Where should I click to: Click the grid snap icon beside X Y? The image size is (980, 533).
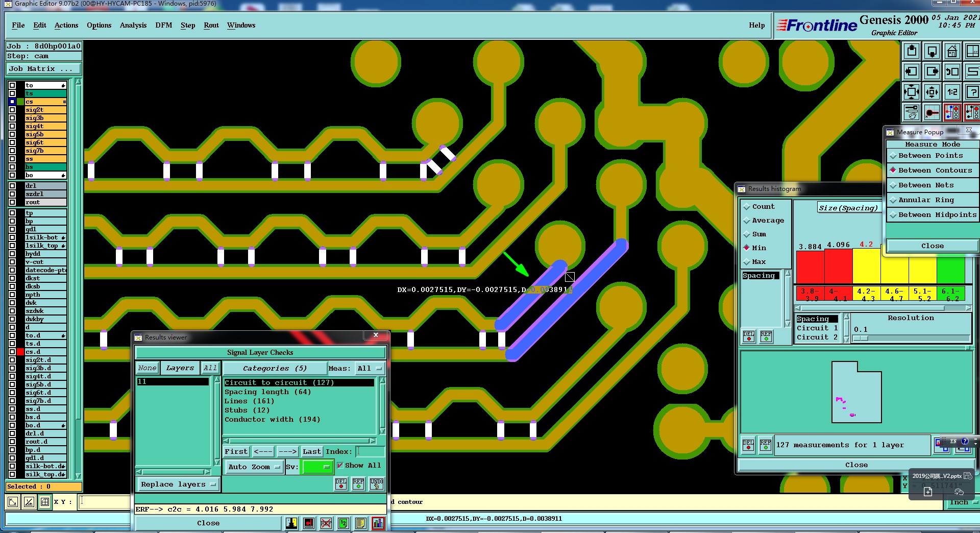coord(45,502)
